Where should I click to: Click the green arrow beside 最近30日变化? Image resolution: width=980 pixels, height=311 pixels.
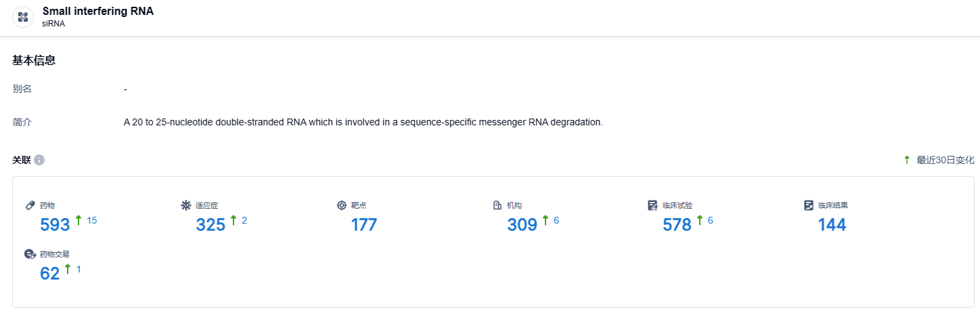[907, 160]
